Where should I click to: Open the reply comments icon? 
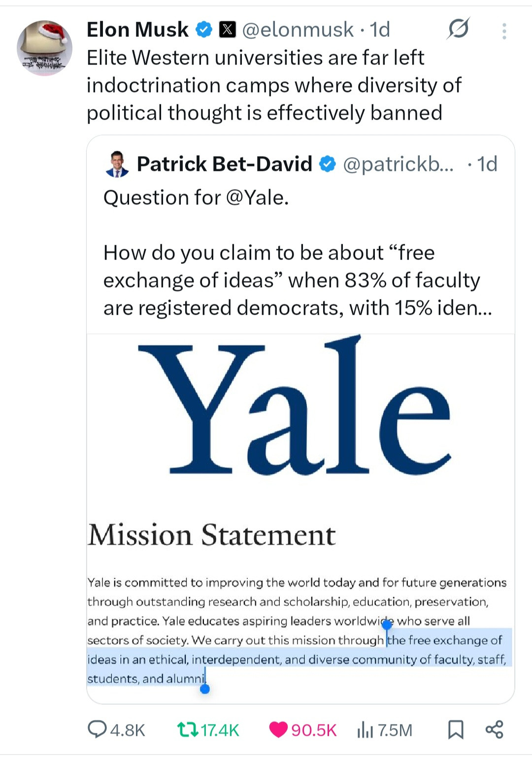click(97, 729)
